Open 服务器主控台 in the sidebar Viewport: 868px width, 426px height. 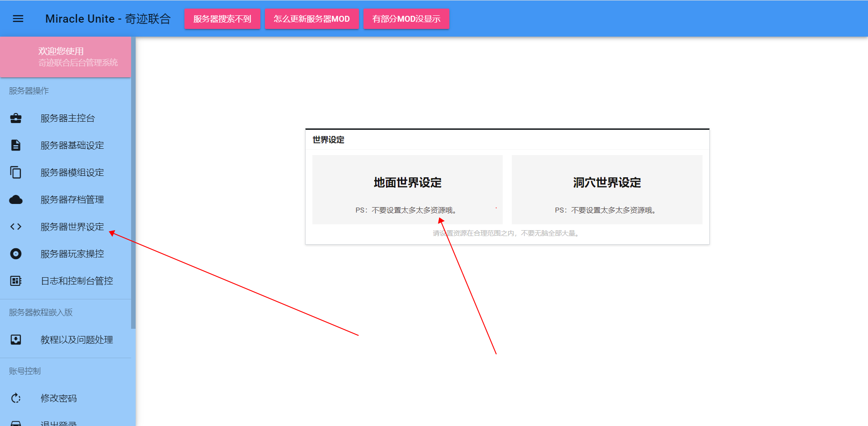pyautogui.click(x=66, y=118)
